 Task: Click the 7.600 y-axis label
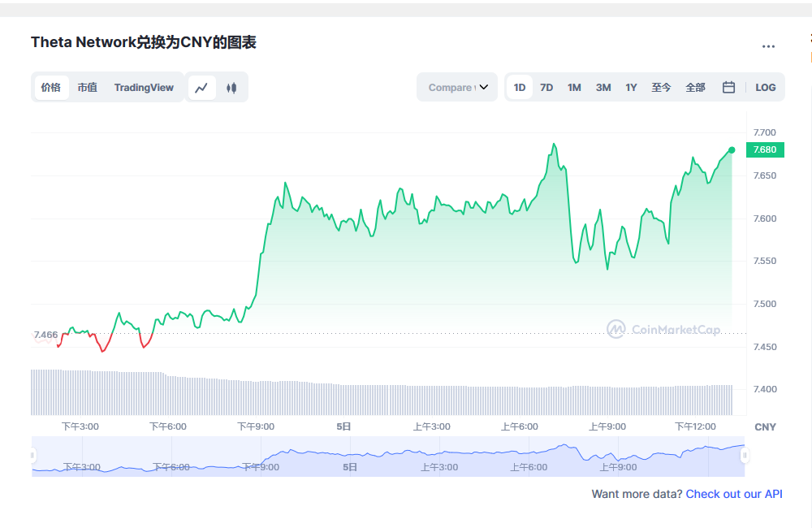click(x=765, y=219)
